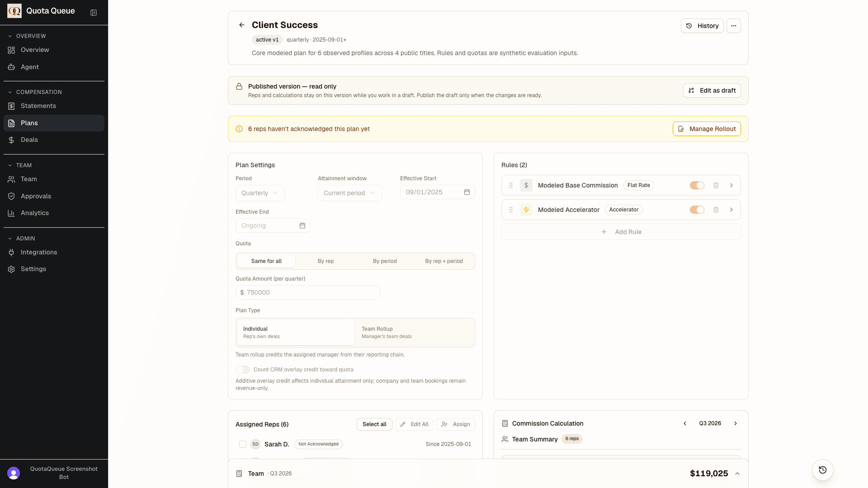Switch quota mode to By rep
Image resolution: width=868 pixels, height=488 pixels.
tap(325, 261)
